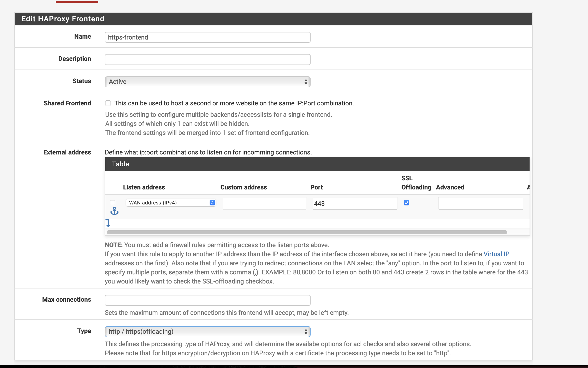
Task: Click the anchor move-row icon
Action: 114,211
